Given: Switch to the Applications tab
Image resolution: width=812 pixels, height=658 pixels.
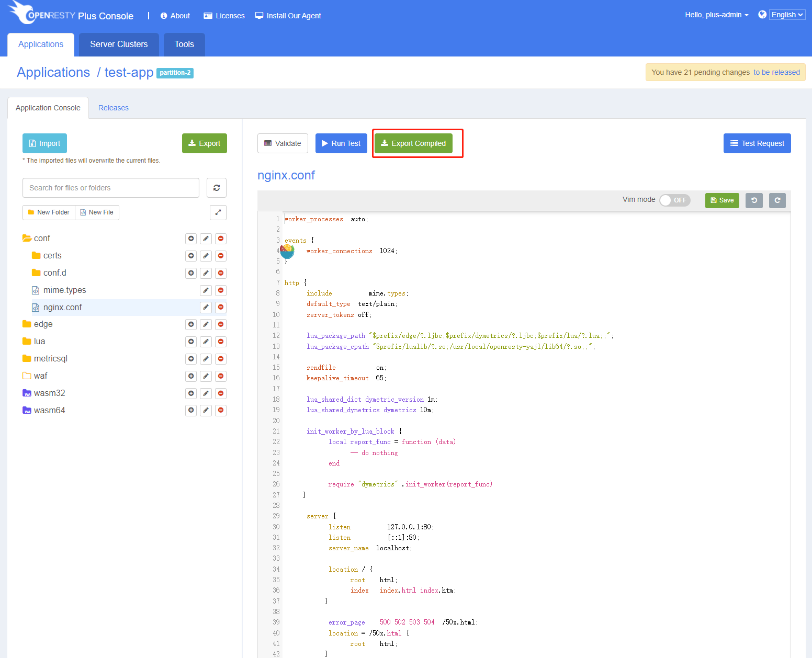Looking at the screenshot, I should 41,44.
